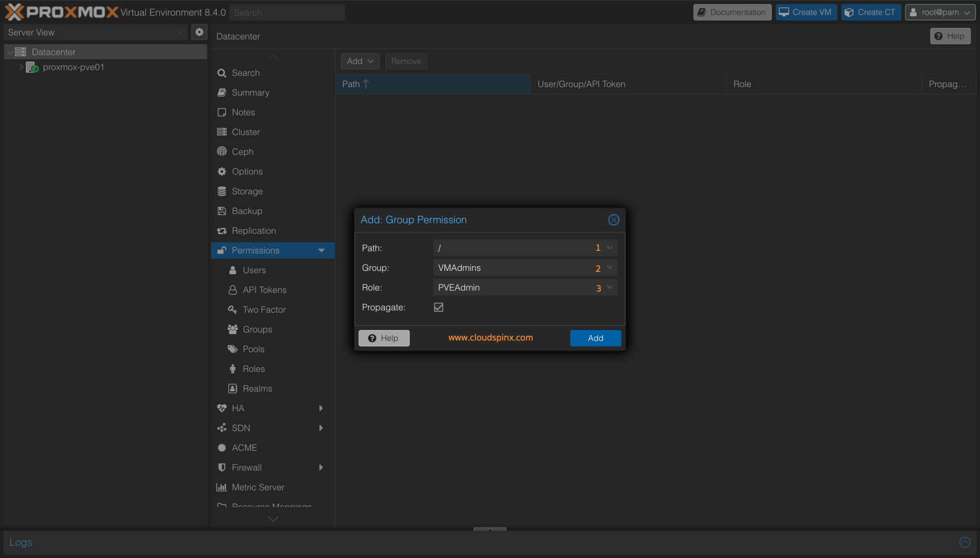
Task: Uncheck the Propagate checkbox
Action: click(438, 307)
